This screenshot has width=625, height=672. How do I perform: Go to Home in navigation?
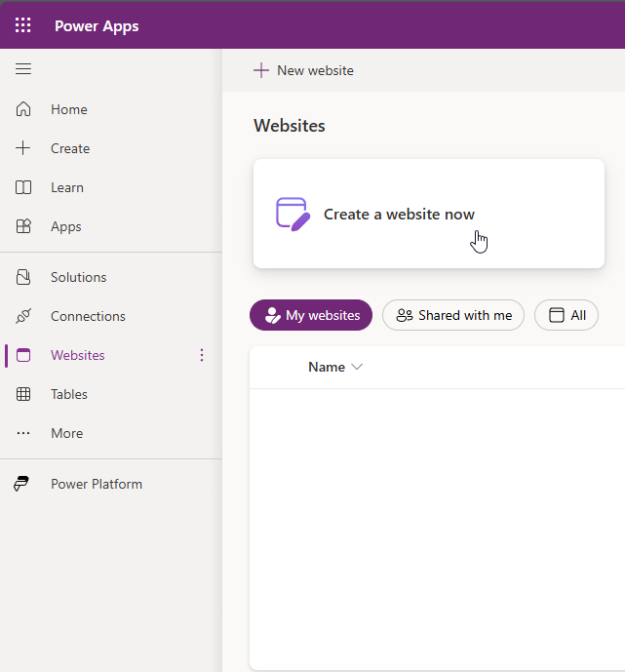tap(69, 109)
